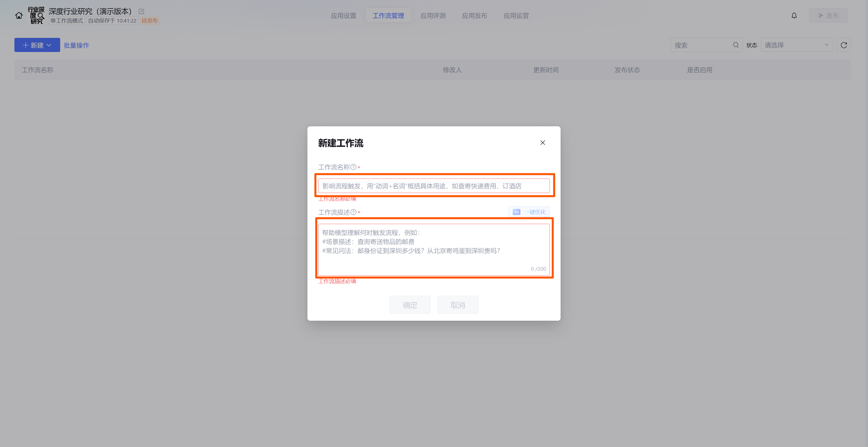Click the 批量操作 link
The height and width of the screenshot is (447, 868).
(77, 45)
